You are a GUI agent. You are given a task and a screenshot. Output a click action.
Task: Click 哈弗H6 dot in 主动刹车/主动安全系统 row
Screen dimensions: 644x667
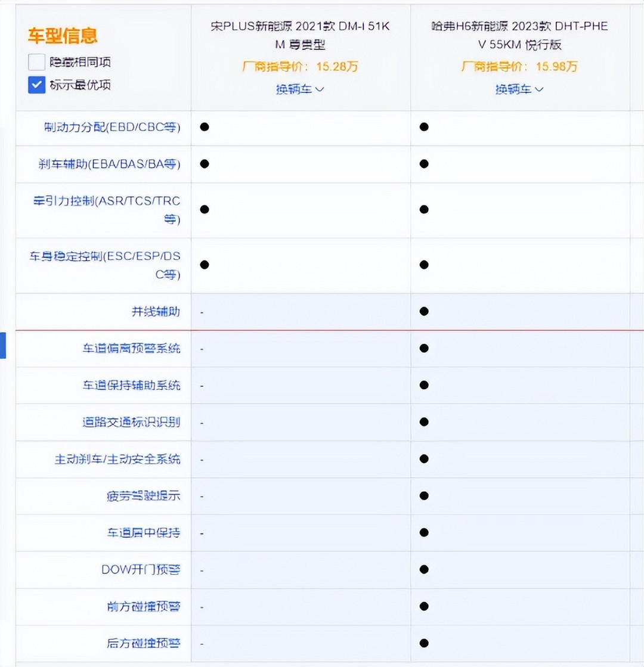[424, 458]
